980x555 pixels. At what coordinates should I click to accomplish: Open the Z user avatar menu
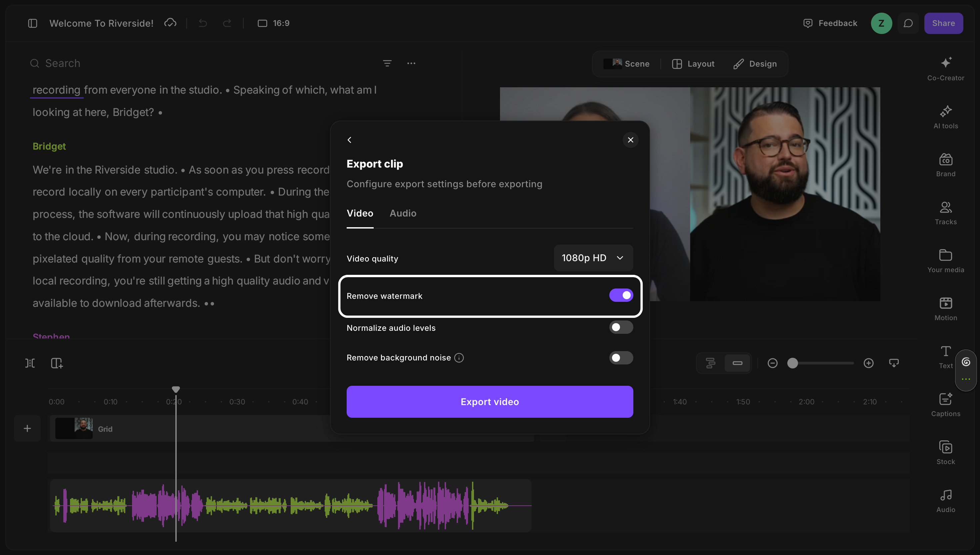click(x=881, y=23)
